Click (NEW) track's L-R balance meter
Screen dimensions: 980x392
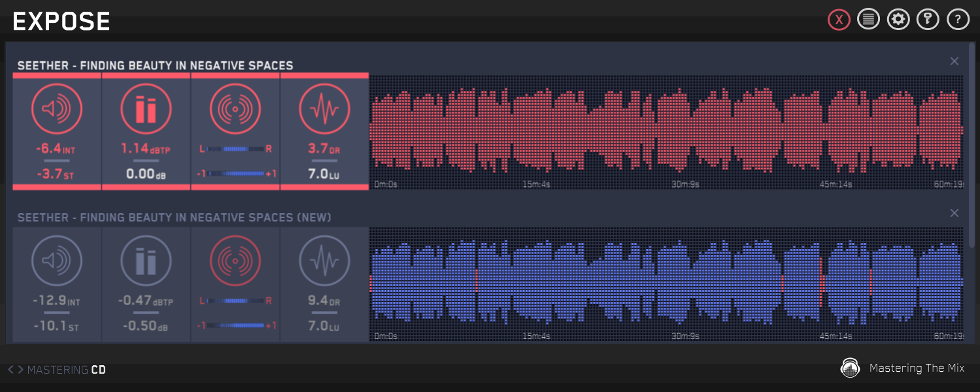click(x=235, y=301)
